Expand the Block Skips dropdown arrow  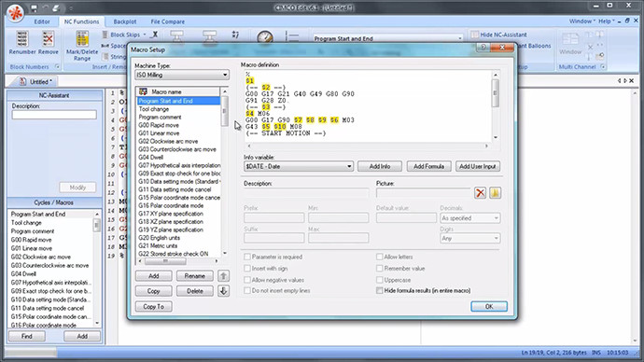point(145,35)
